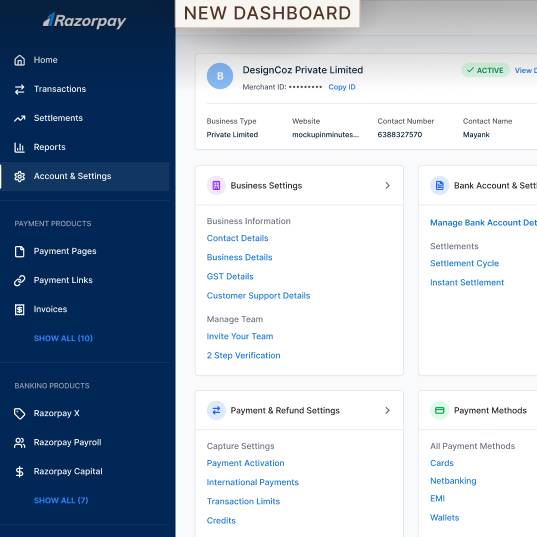Copy the Merchant ID
The image size is (537, 537).
(x=342, y=87)
